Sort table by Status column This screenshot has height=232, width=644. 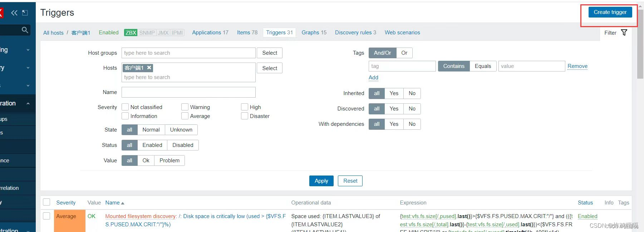(x=585, y=203)
